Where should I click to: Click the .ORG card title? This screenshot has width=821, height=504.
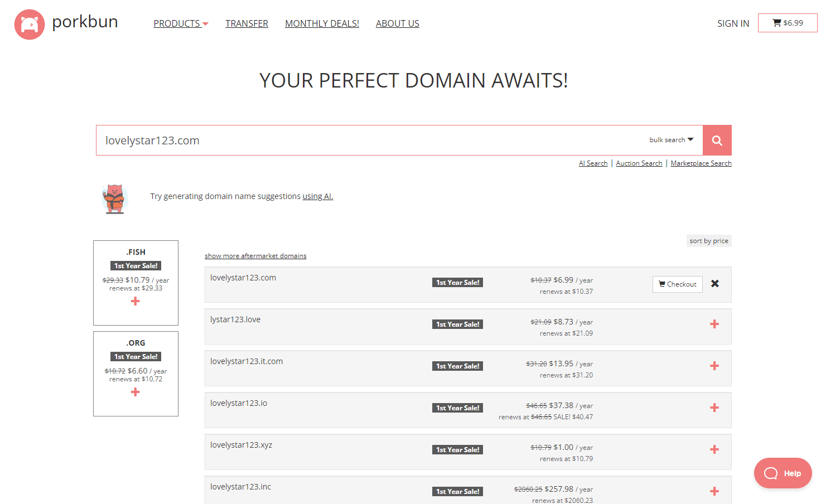point(136,343)
